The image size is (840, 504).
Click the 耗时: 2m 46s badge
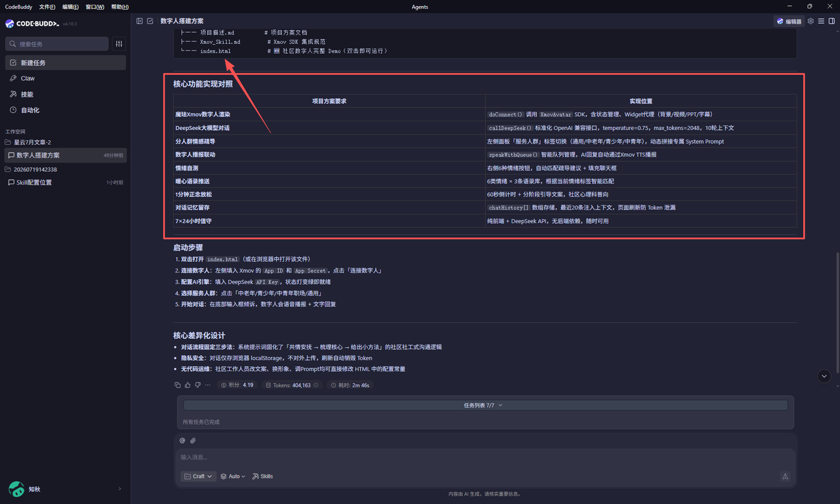click(350, 385)
